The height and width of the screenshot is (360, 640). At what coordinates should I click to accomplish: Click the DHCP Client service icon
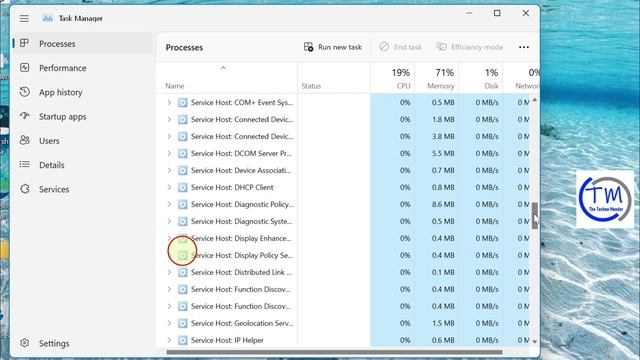click(182, 187)
